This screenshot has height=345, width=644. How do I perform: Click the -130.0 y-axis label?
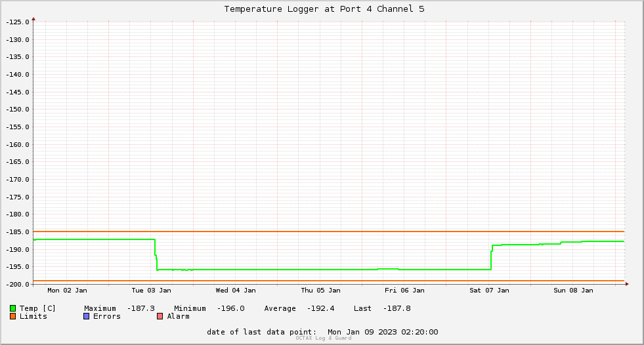coord(18,40)
